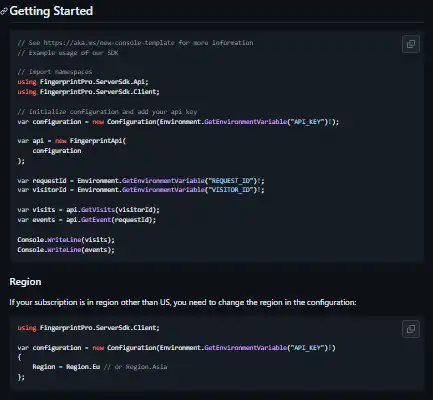Click 'var configuration' line in Region code block

[176, 348]
